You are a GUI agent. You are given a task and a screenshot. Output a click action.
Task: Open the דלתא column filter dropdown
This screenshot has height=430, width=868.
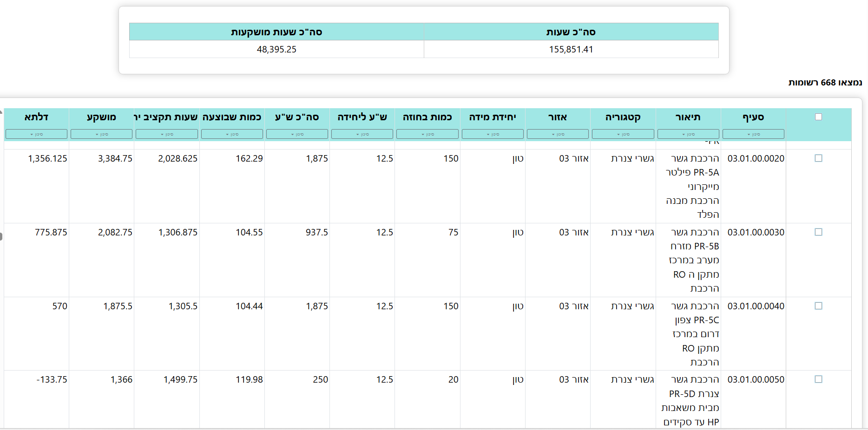36,134
